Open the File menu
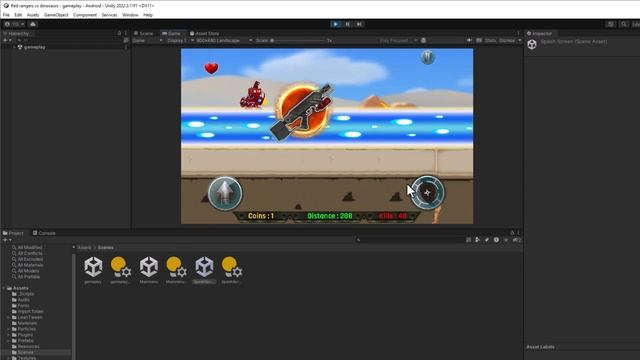This screenshot has width=640, height=360. tap(6, 15)
